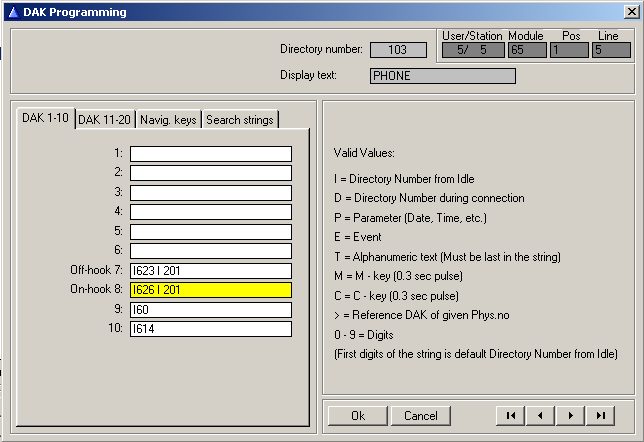The width and height of the screenshot is (644, 442).
Task: Edit the Off-hook 7 field
Action: 210,270
